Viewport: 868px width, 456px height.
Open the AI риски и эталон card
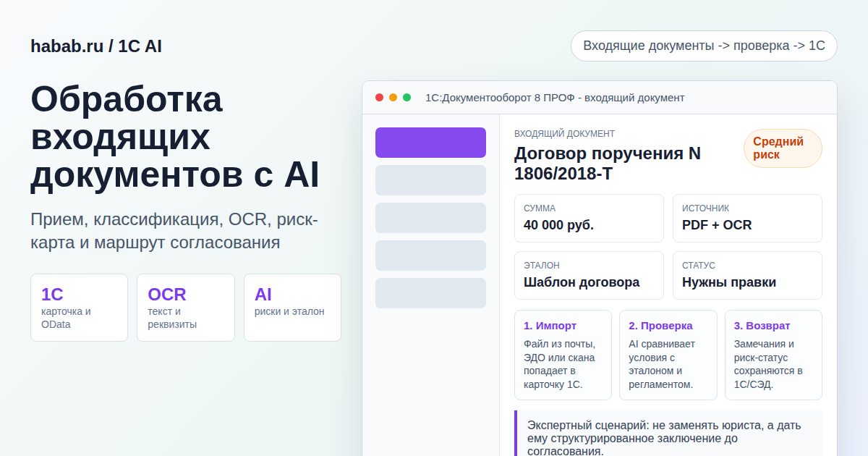click(x=292, y=308)
